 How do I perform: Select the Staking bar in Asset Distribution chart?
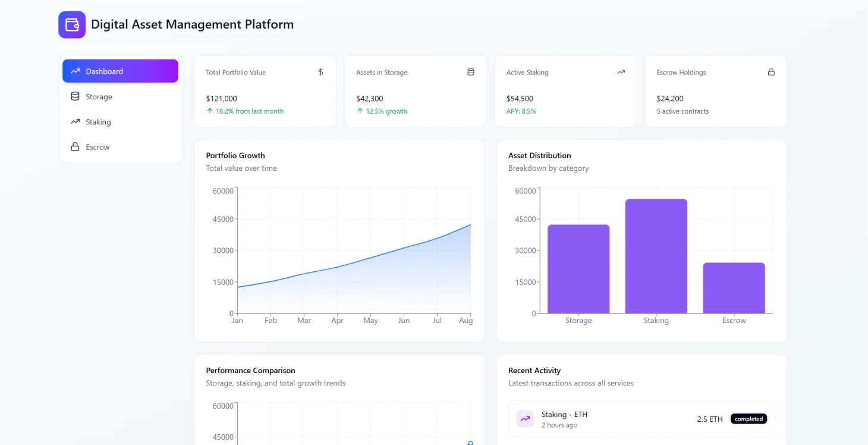656,256
